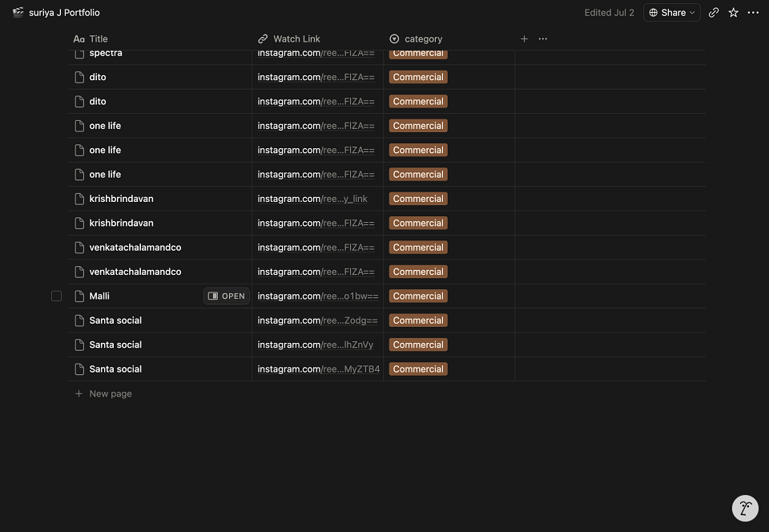The image size is (769, 532).
Task: Select the middle Santa social row title
Action: (x=115, y=345)
